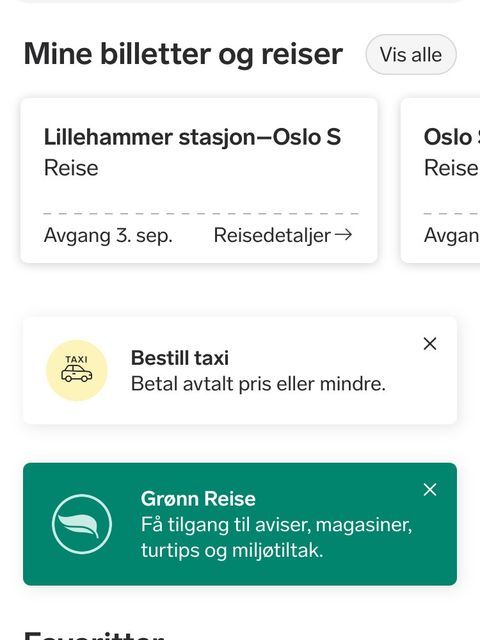Screen dimensions: 480x640
Task: Dismiss the Bestill taxi card
Action: click(x=430, y=344)
